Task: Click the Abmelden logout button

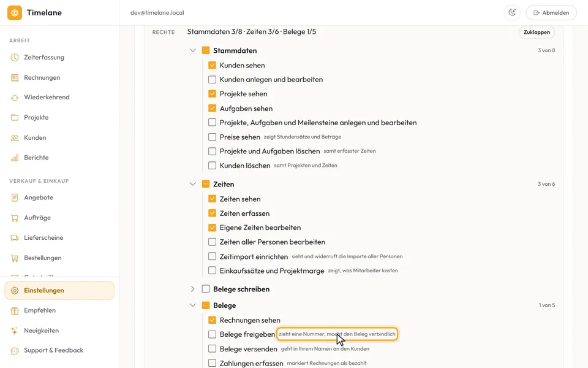Action: (x=551, y=13)
